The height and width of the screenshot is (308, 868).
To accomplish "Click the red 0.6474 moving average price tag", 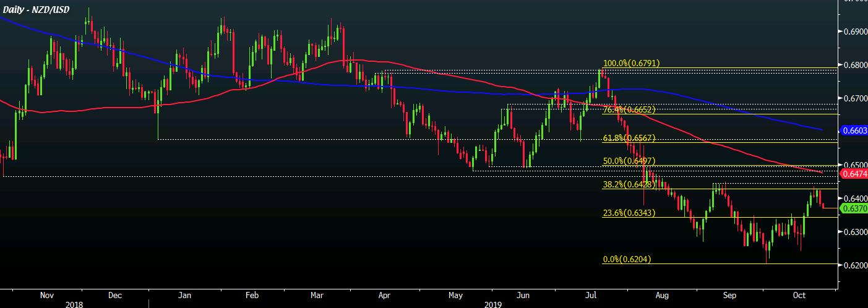I will [x=854, y=175].
